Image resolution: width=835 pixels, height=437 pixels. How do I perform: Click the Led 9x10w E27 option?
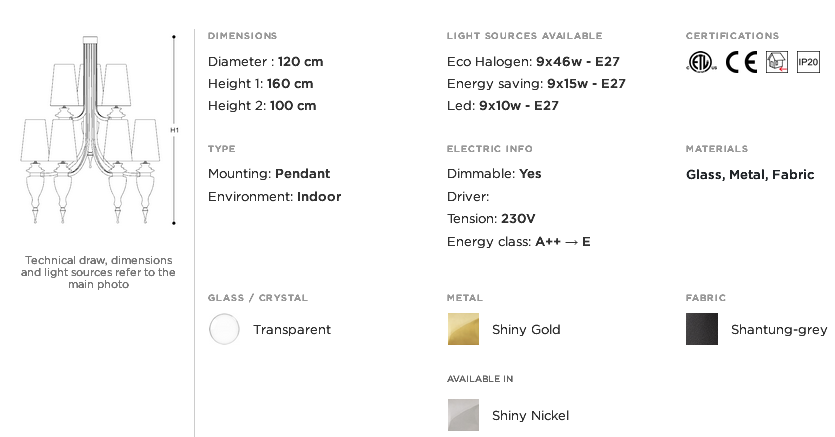click(503, 105)
